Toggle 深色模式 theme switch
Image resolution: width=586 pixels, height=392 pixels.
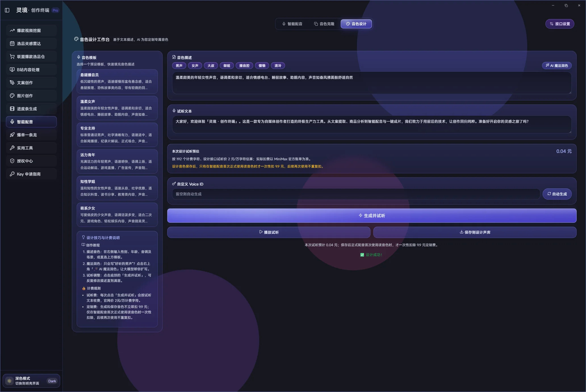click(31, 381)
